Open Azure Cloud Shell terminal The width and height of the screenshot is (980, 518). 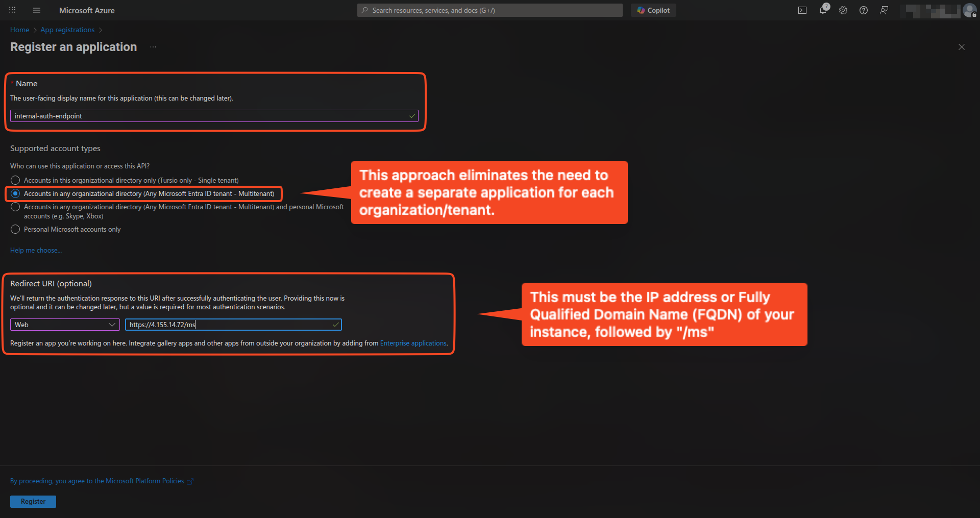click(x=802, y=10)
